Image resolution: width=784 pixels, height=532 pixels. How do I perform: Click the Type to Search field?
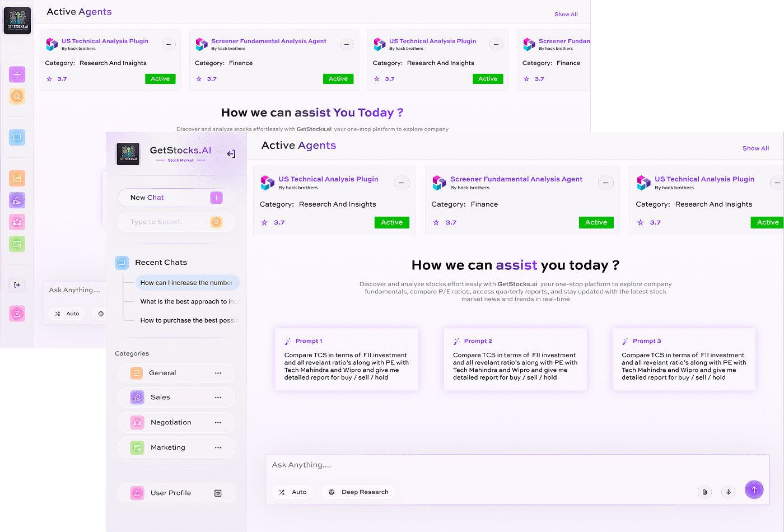point(176,222)
